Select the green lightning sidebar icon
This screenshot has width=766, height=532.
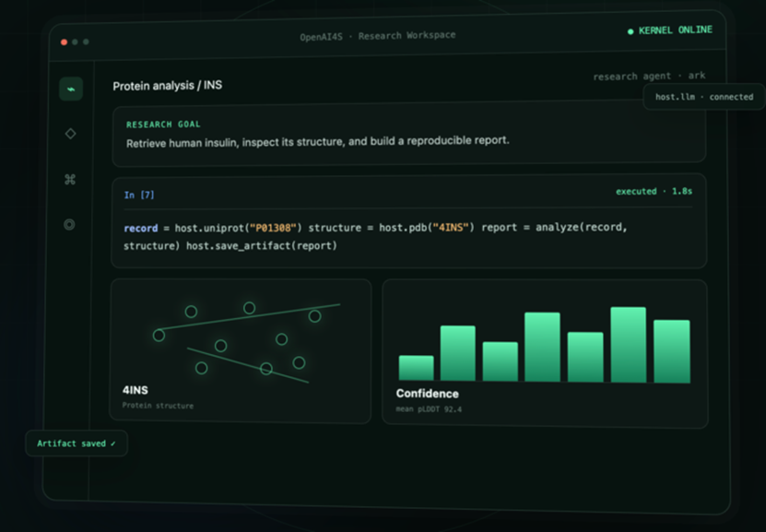click(71, 89)
